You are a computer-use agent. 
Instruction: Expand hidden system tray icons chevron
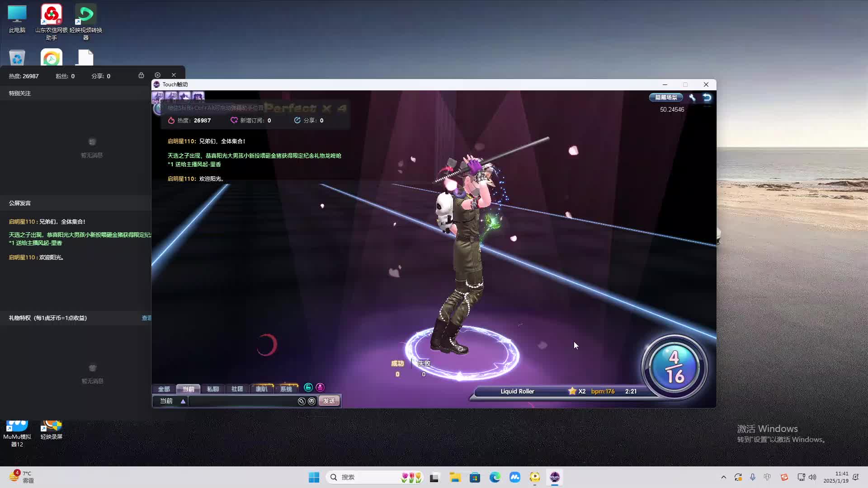(723, 477)
